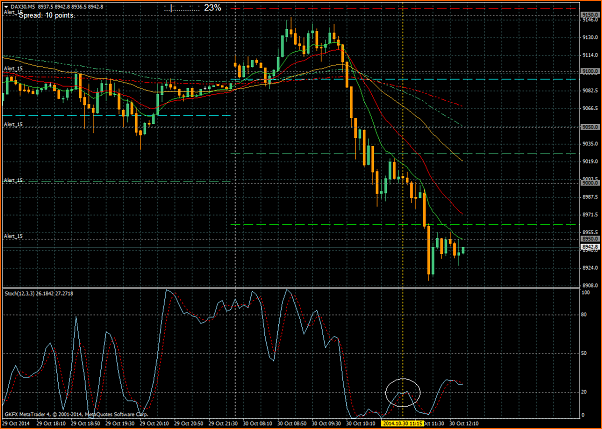Click the yellow highlighted crosshair date label

(402, 423)
